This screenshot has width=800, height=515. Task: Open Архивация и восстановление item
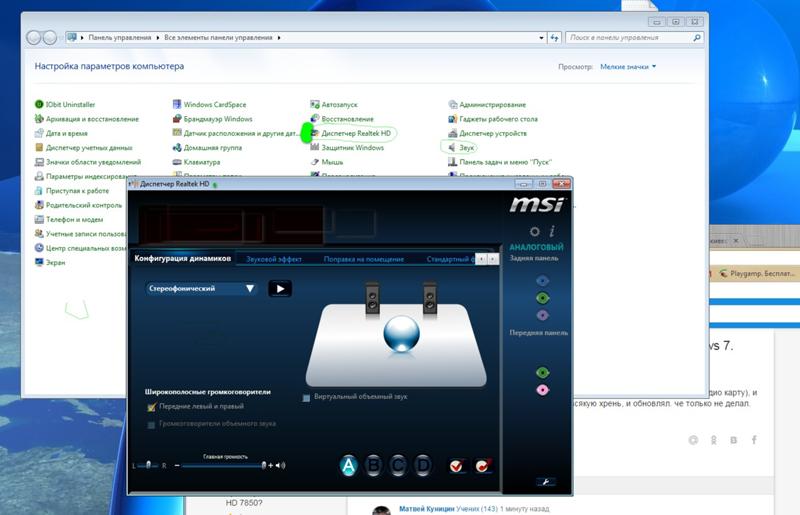pyautogui.click(x=87, y=118)
